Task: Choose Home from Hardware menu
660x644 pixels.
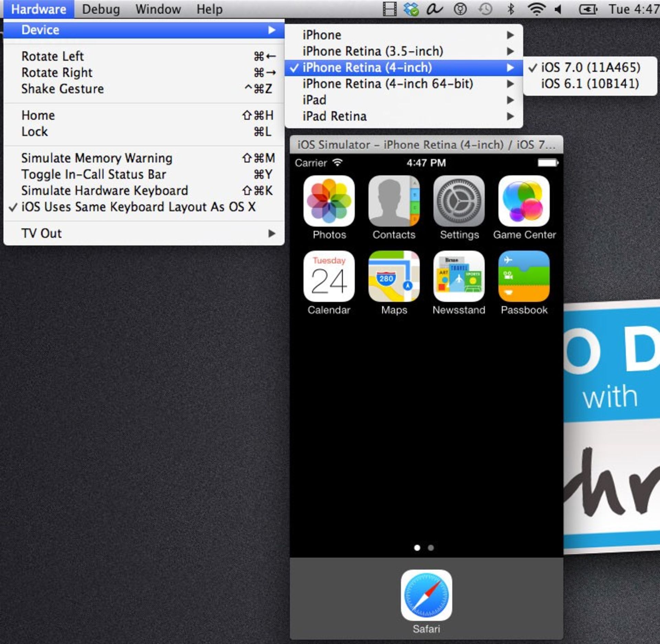Action: [144, 115]
